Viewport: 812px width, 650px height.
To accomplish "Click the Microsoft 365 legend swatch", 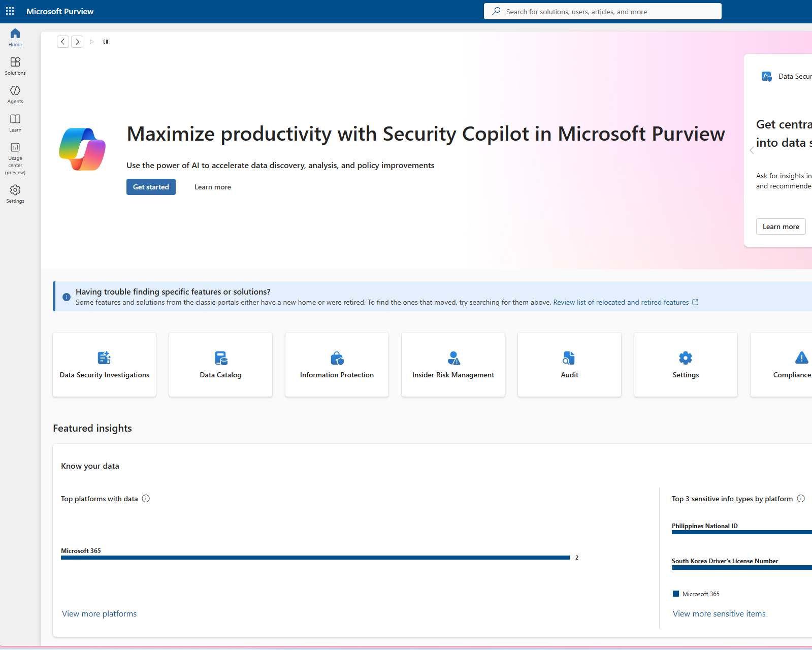I will 676,594.
